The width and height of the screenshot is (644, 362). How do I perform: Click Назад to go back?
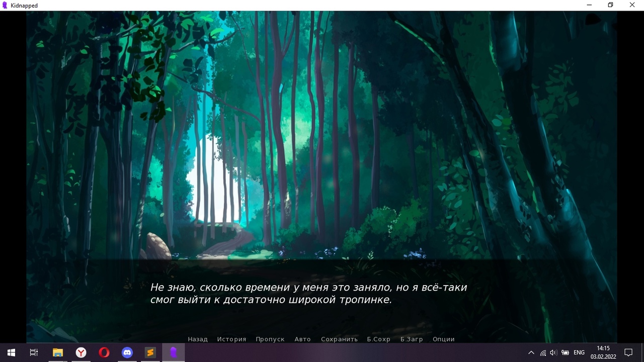coord(198,339)
